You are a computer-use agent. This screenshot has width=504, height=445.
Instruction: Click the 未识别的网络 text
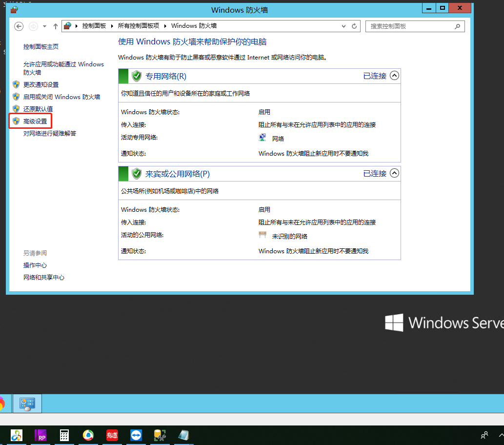[290, 236]
